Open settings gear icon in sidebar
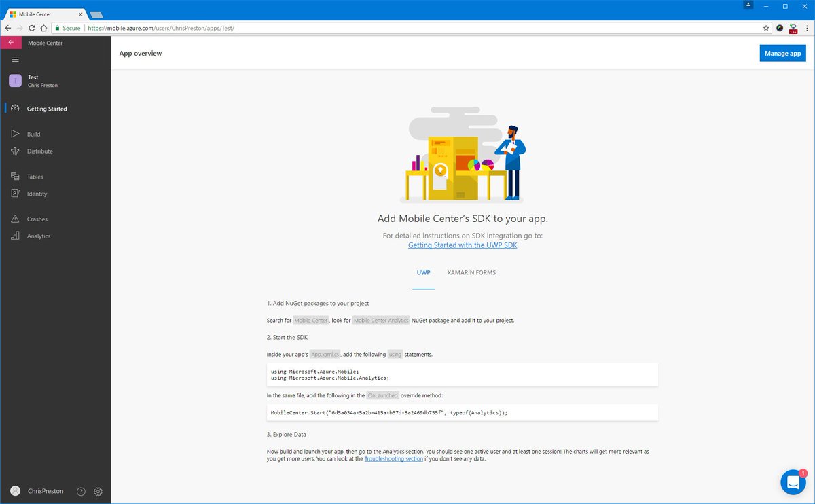Image resolution: width=815 pixels, height=504 pixels. [98, 491]
